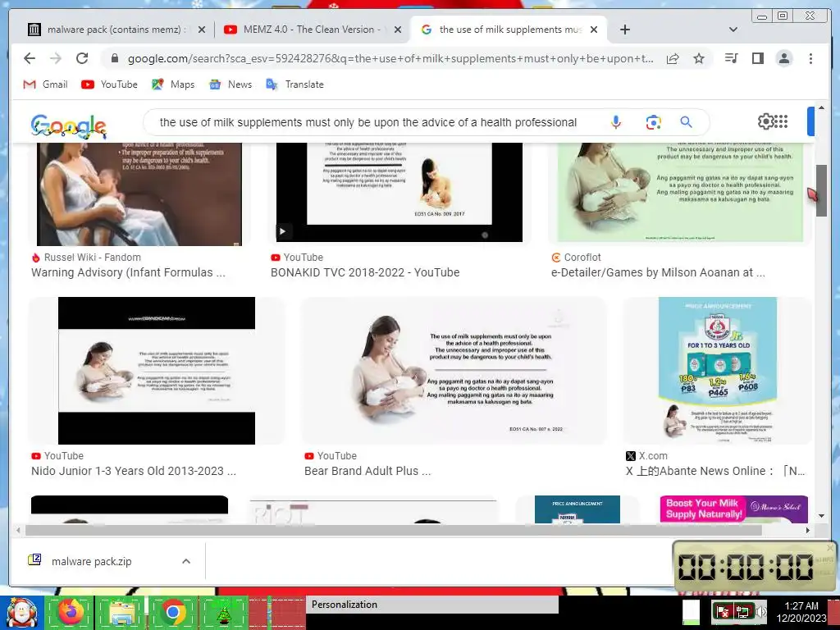Bookmark this page with the star icon
Screen dimensions: 840x630
pyautogui.click(x=699, y=58)
